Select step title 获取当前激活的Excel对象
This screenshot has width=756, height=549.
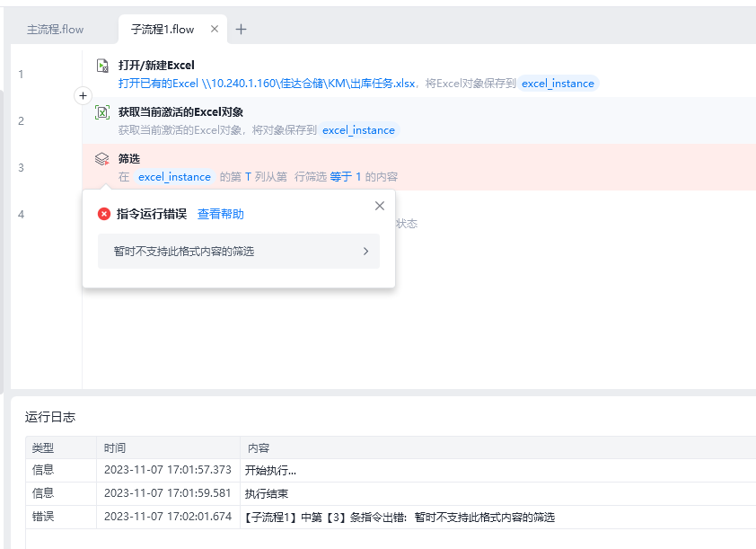point(180,112)
